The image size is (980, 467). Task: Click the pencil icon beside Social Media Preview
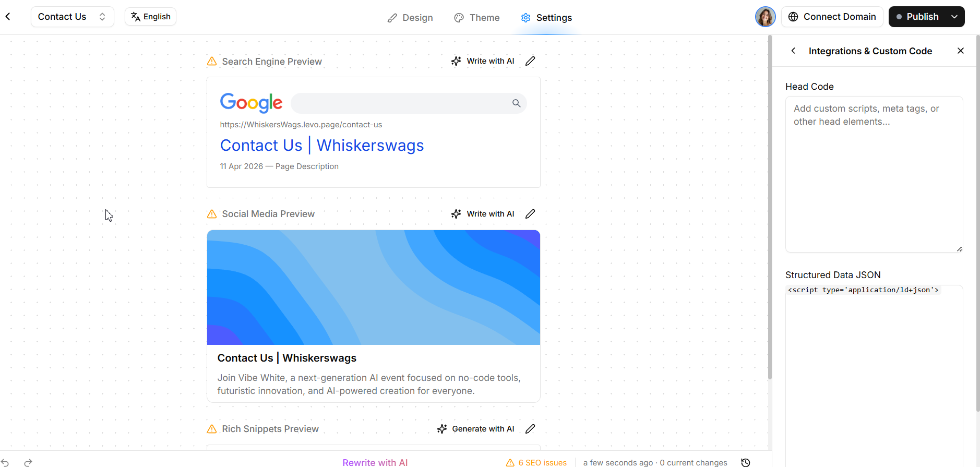(x=530, y=214)
